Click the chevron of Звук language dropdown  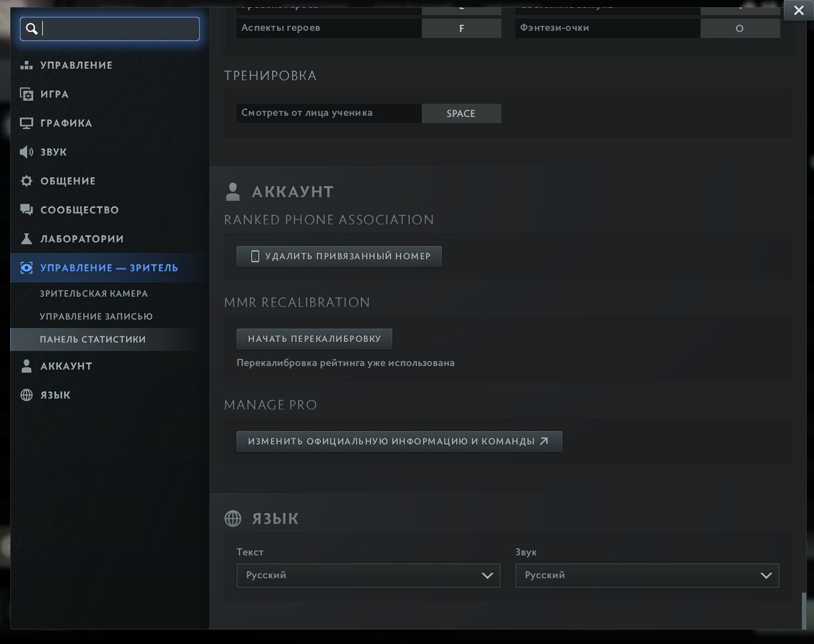(766, 576)
